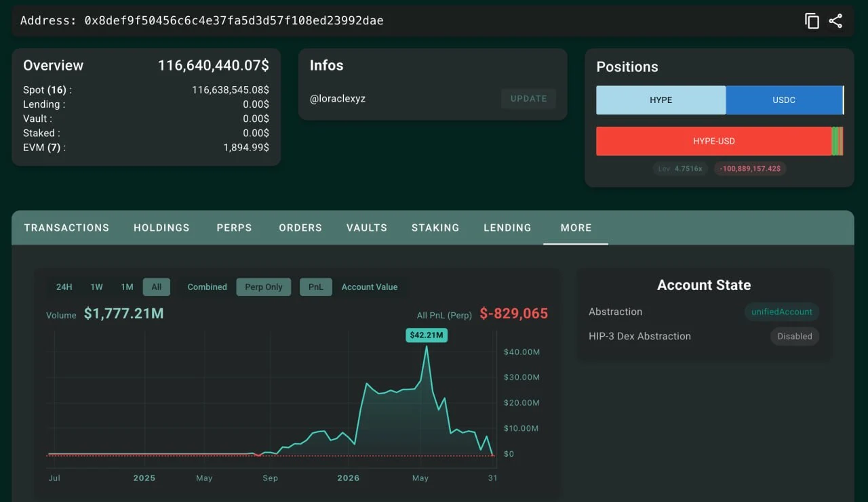Click the All PnL value $-829,065
The image size is (868, 502).
point(513,313)
